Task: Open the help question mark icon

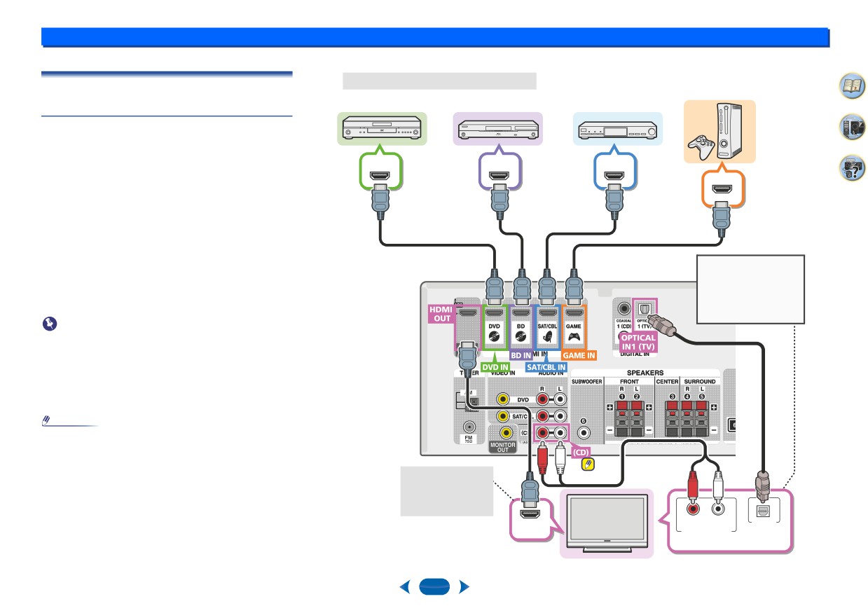Action: click(x=852, y=169)
